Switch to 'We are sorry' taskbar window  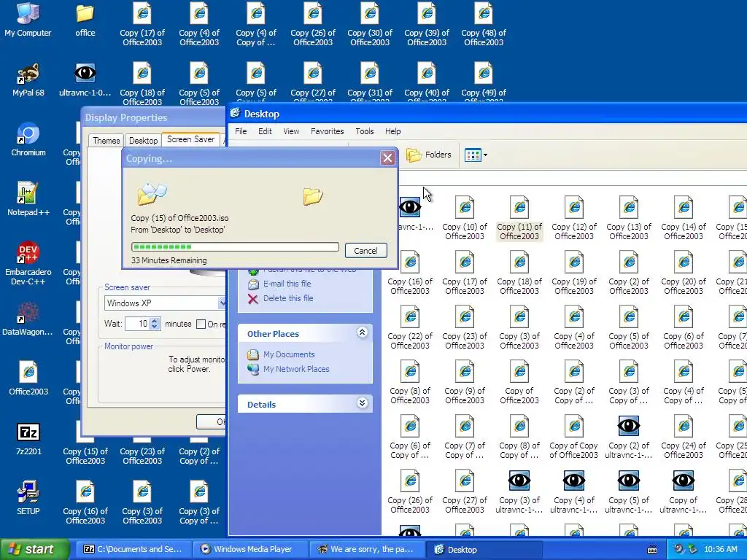click(x=366, y=550)
